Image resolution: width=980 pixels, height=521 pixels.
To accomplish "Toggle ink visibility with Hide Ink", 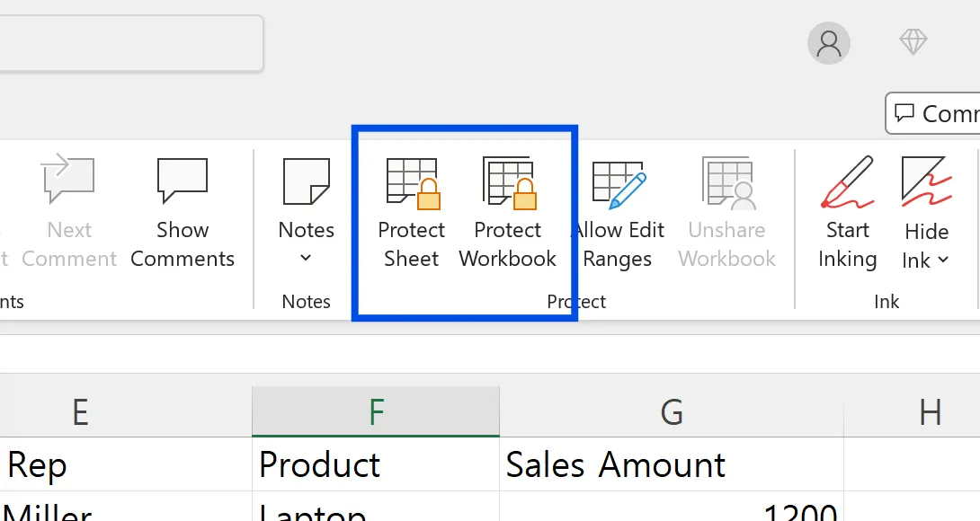I will (x=925, y=207).
